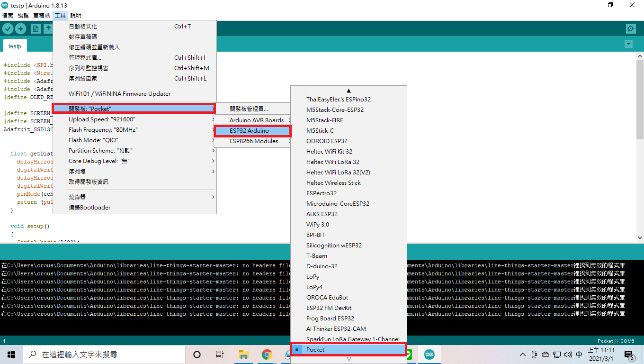This screenshot has width=644, height=364.
Task: Expand ESP32 Arduino submenu
Action: (x=252, y=131)
